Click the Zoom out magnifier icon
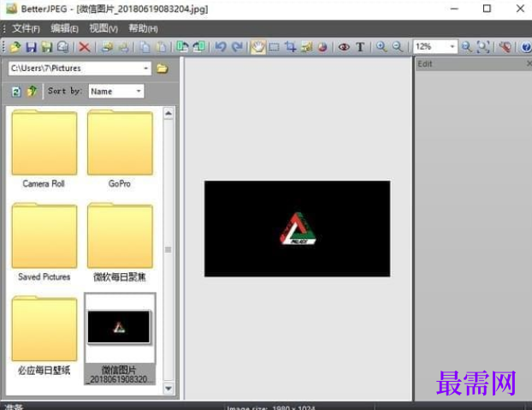 coord(398,47)
